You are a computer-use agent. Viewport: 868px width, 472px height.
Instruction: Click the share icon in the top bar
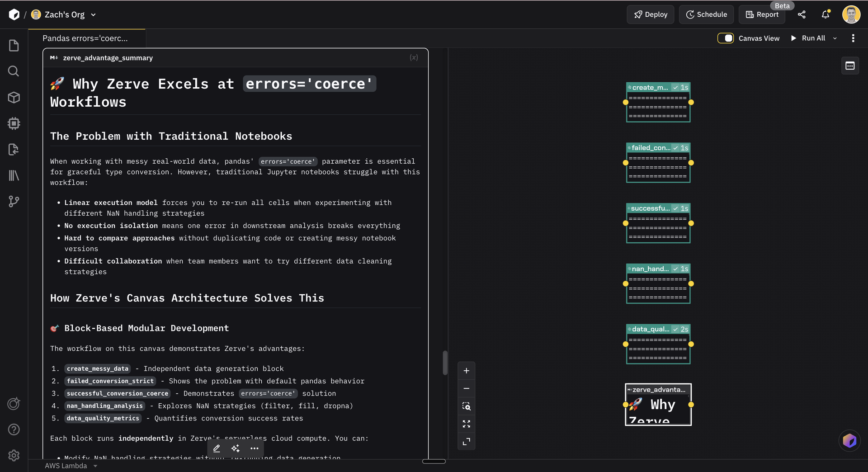(x=802, y=14)
